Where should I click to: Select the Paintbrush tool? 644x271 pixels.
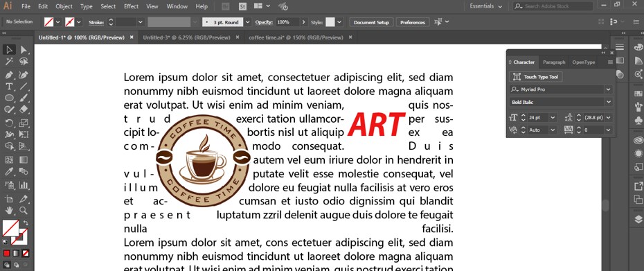coord(24,98)
